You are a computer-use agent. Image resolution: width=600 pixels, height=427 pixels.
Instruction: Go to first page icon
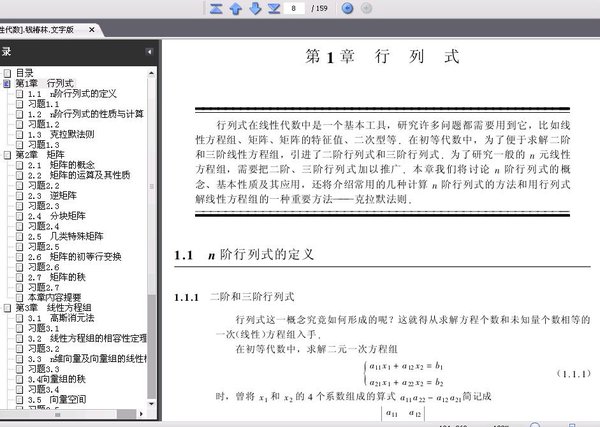[216, 8]
